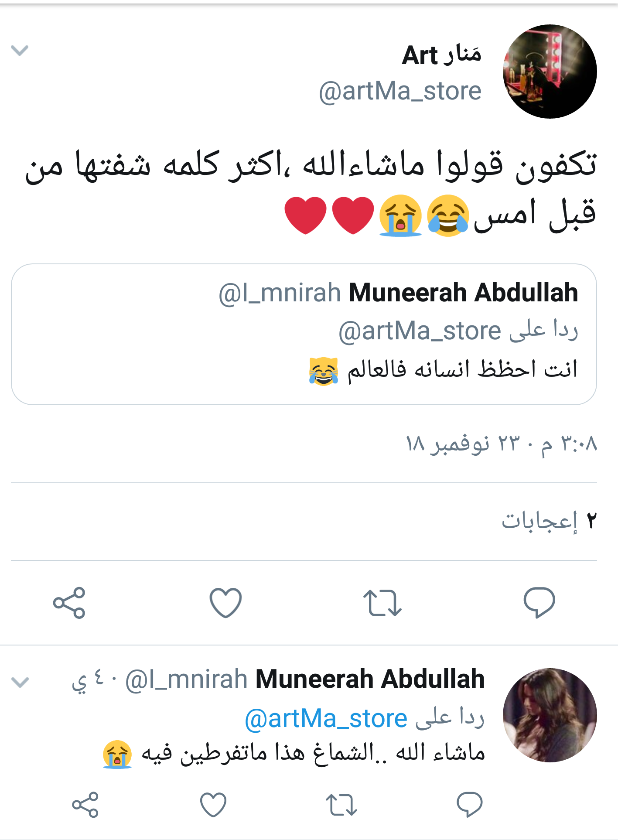Viewport: 618px width, 840px height.
Task: Reply to the main tweet
Action: [x=539, y=603]
